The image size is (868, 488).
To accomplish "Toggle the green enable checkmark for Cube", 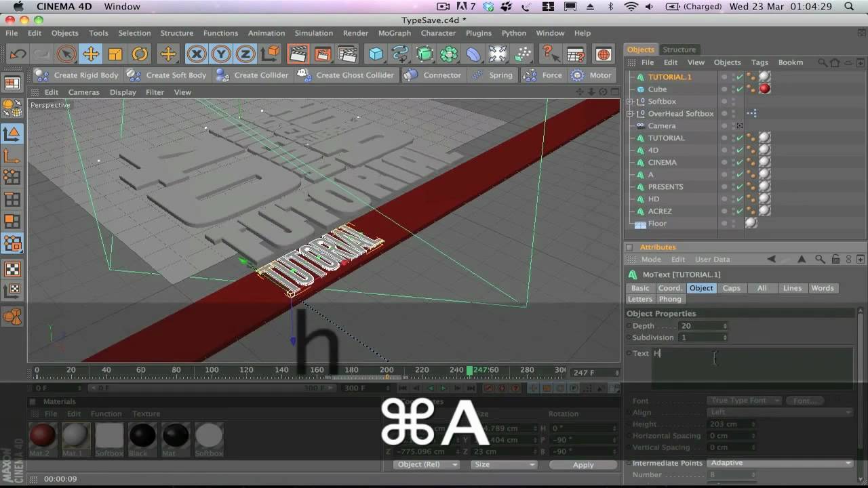I will [x=740, y=89].
